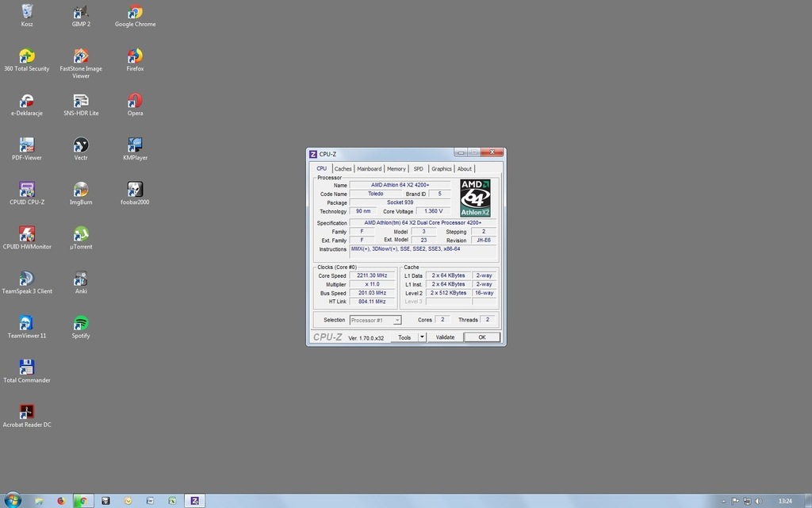Viewport: 812px width, 508px height.
Task: Select the CPUID HWMonitor desktop icon
Action: (x=27, y=238)
